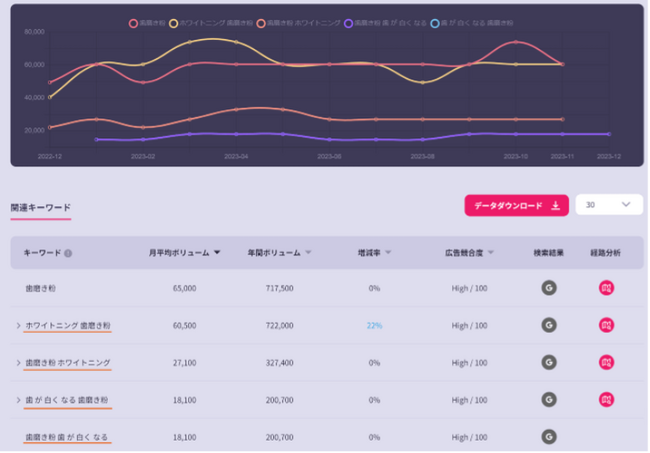Click info icon next to キーワード header

coord(68,253)
